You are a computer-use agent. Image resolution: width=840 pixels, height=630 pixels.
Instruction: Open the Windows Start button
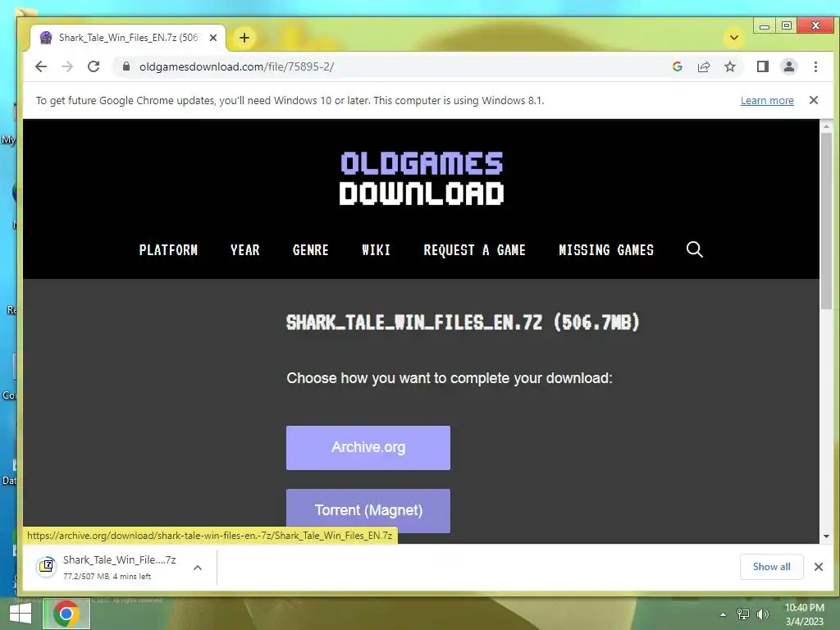pos(21,614)
